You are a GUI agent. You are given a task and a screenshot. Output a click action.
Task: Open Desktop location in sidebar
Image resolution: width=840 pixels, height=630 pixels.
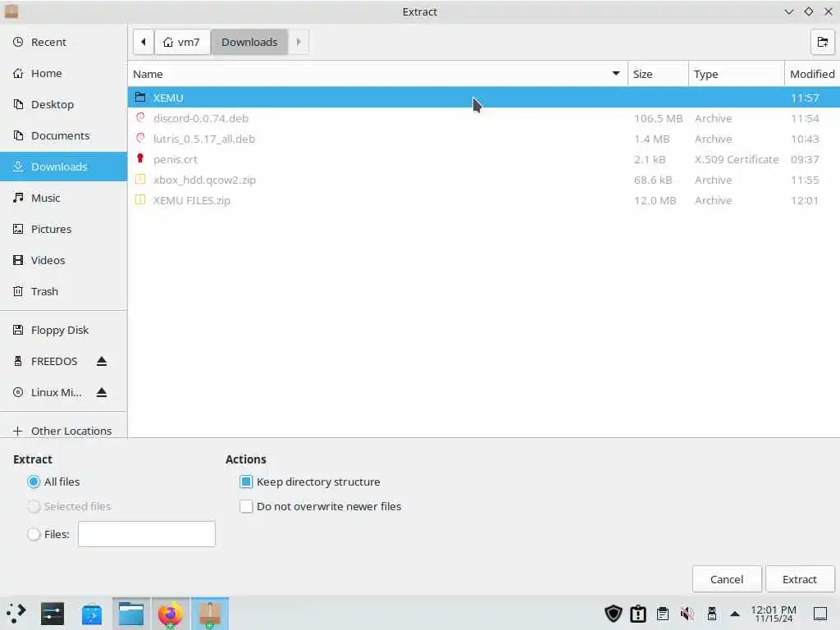point(63,104)
